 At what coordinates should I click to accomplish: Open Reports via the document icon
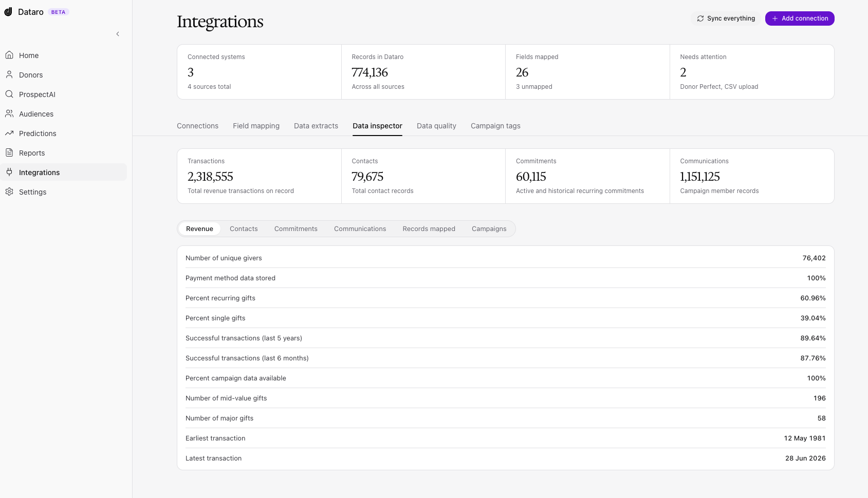point(9,152)
